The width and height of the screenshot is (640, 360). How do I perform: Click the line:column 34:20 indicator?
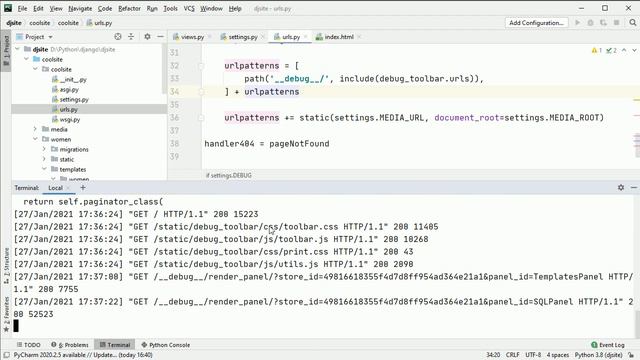(x=493, y=355)
